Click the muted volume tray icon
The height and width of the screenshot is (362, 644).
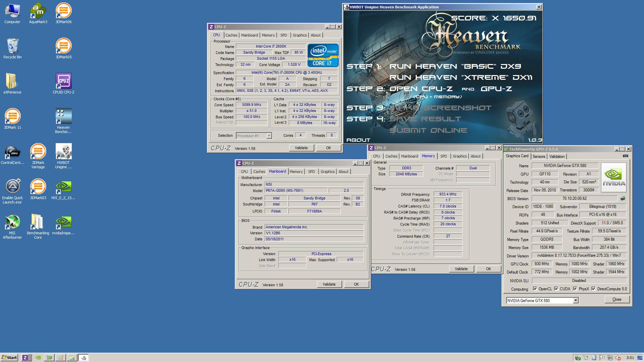[x=619, y=358]
